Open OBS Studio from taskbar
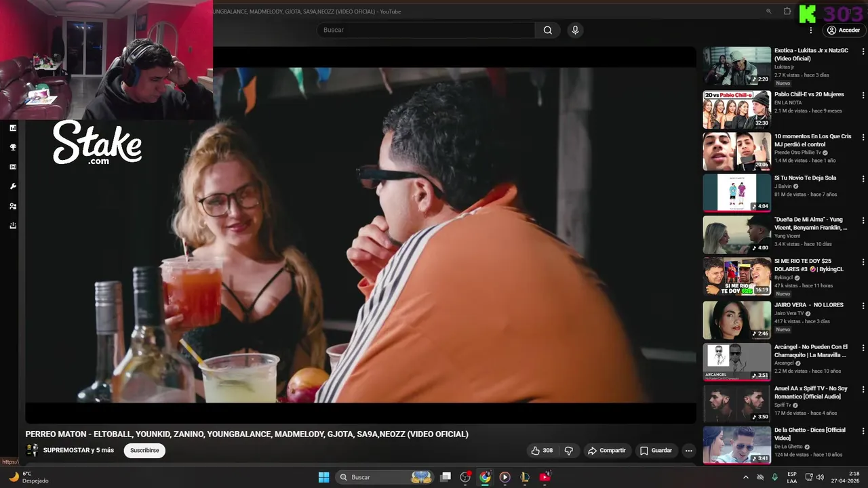Viewport: 868px width, 488px height. click(x=465, y=477)
